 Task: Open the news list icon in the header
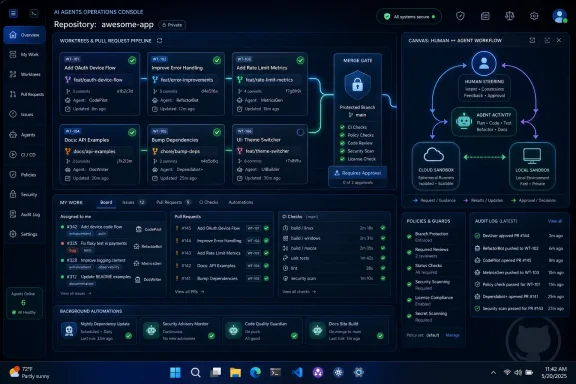click(485, 16)
